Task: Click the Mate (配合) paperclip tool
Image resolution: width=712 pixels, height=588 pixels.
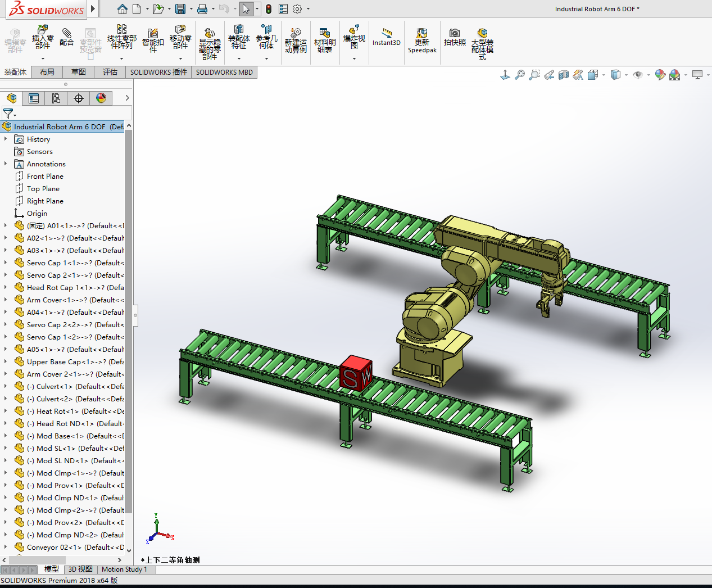Action: coord(66,37)
